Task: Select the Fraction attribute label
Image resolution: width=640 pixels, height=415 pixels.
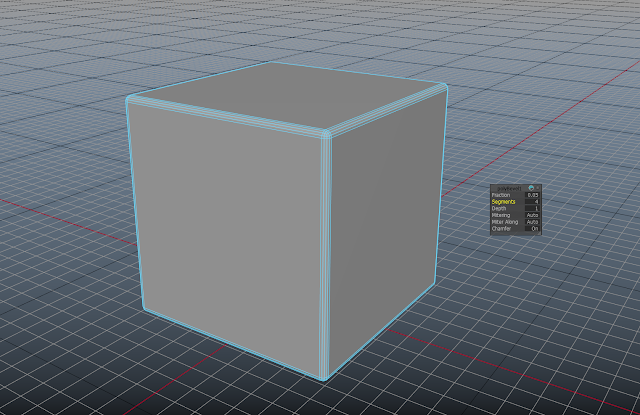Action: tap(500, 195)
